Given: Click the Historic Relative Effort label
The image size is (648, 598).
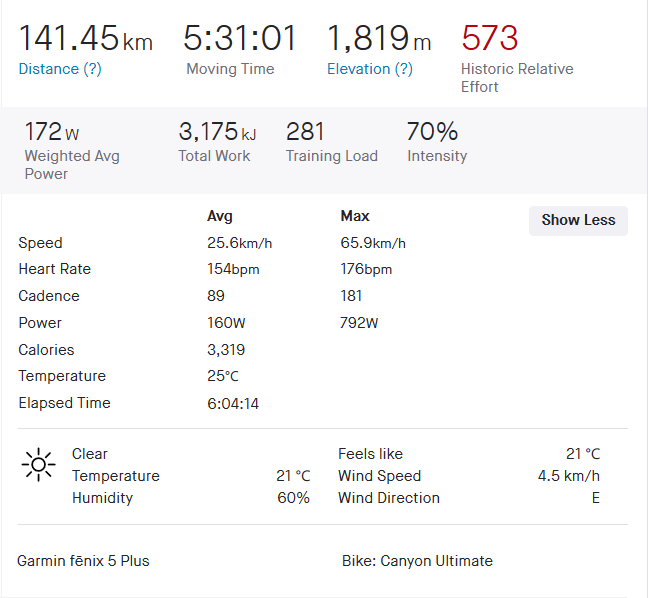Looking at the screenshot, I should (x=517, y=78).
